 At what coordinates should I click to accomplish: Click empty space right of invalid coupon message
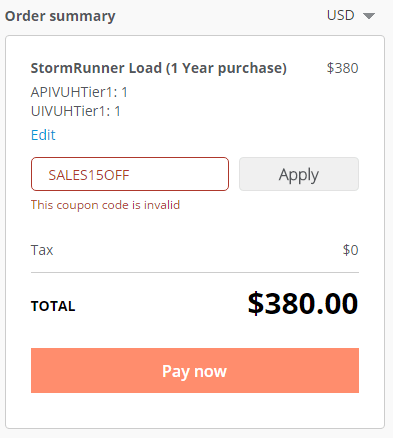coord(269,205)
